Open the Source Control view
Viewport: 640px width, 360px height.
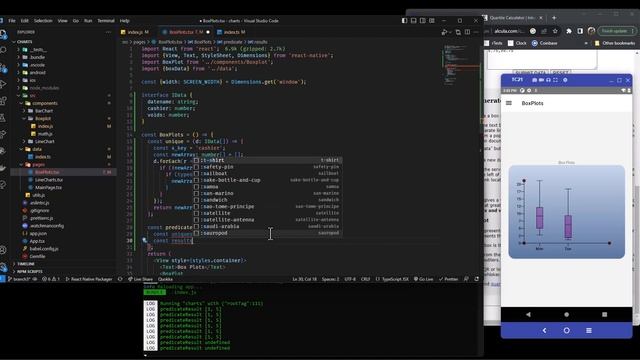click(x=3, y=67)
